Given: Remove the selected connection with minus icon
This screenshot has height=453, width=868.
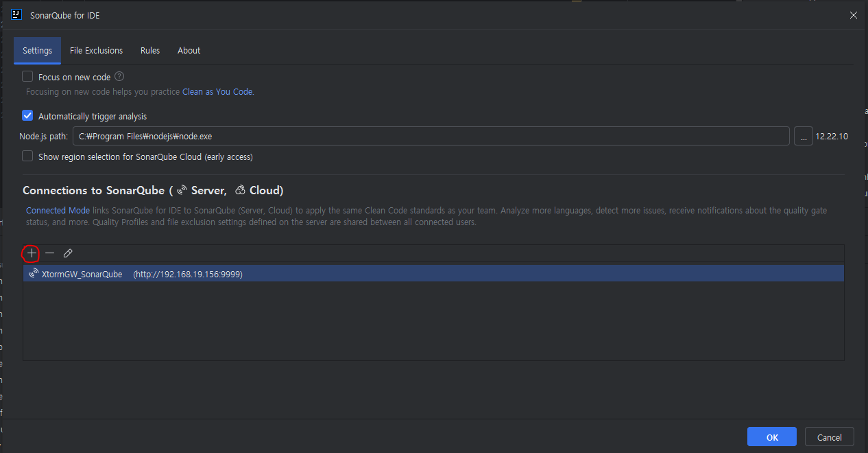Looking at the screenshot, I should [x=49, y=253].
